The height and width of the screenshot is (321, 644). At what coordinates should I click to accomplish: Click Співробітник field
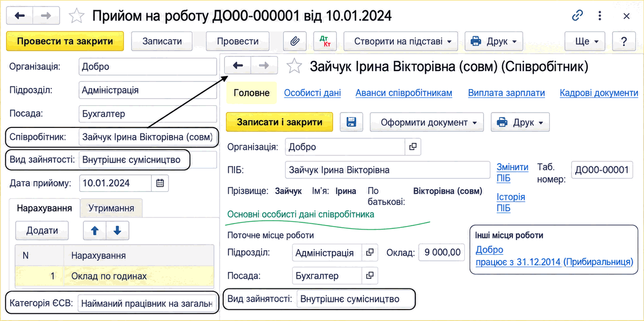(x=147, y=137)
